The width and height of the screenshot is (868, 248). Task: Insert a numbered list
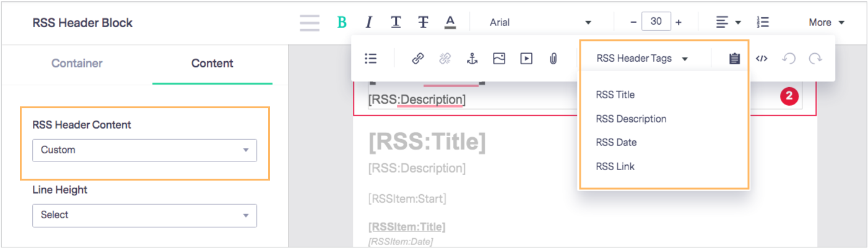coord(763,22)
